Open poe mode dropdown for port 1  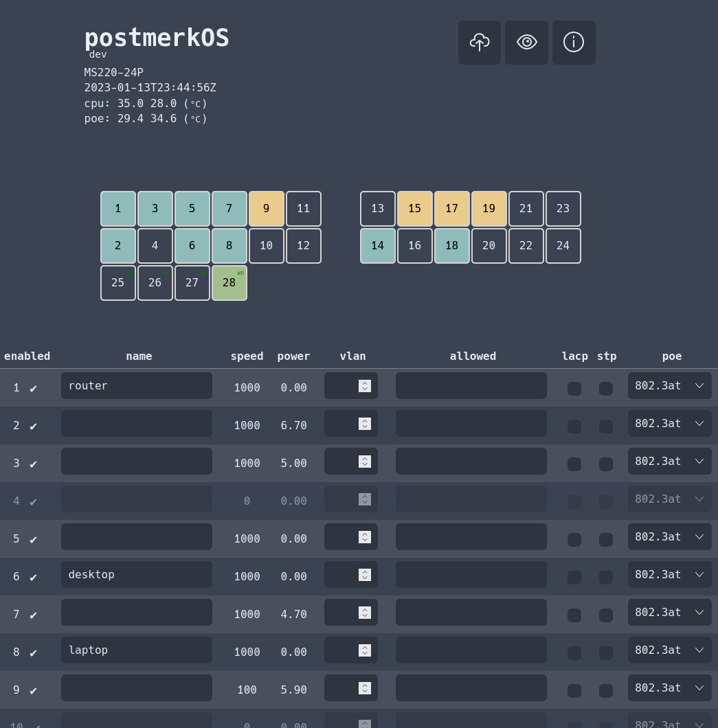coord(670,386)
